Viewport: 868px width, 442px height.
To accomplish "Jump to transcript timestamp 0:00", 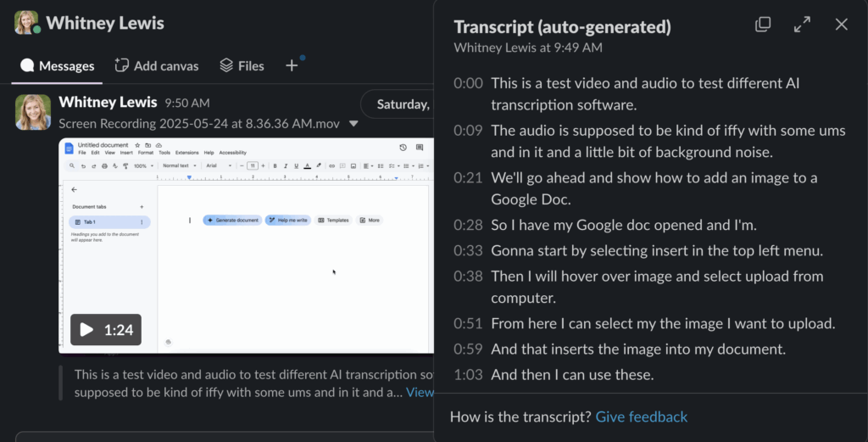I will coord(468,83).
